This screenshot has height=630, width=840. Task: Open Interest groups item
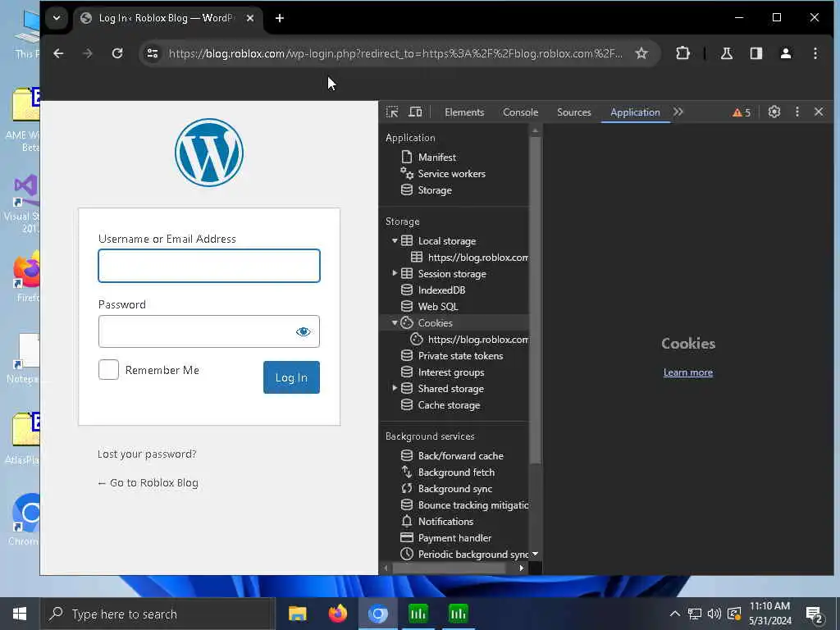coord(450,372)
